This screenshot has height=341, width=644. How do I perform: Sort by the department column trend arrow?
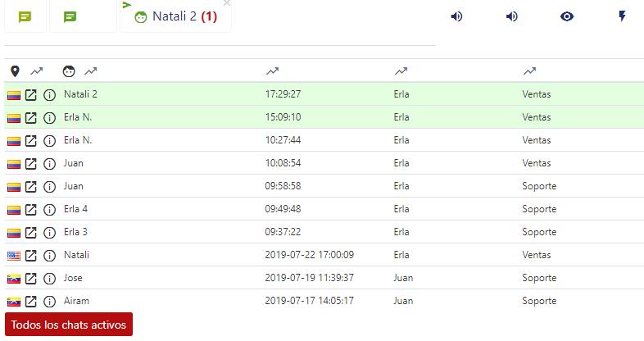pyautogui.click(x=529, y=72)
